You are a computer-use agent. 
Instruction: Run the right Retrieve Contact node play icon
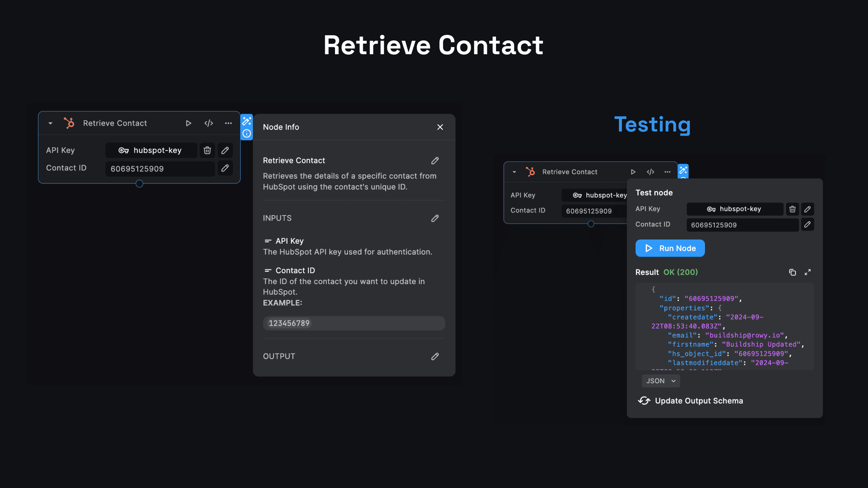click(x=633, y=172)
